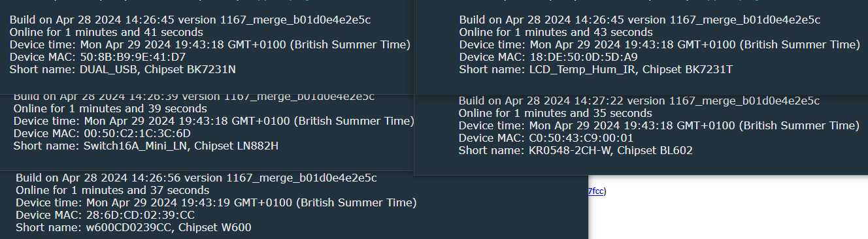Select the KR0548-2CH-W short name line

pos(576,150)
